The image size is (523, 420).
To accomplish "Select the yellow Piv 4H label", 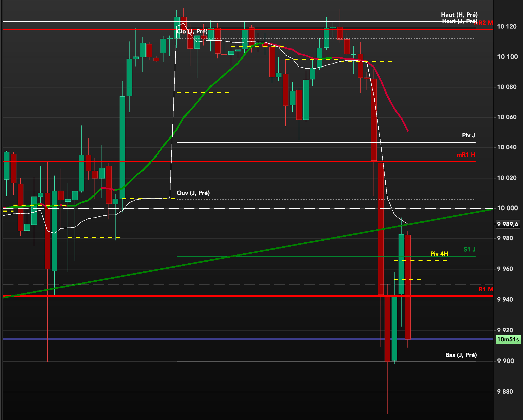I will tap(439, 254).
